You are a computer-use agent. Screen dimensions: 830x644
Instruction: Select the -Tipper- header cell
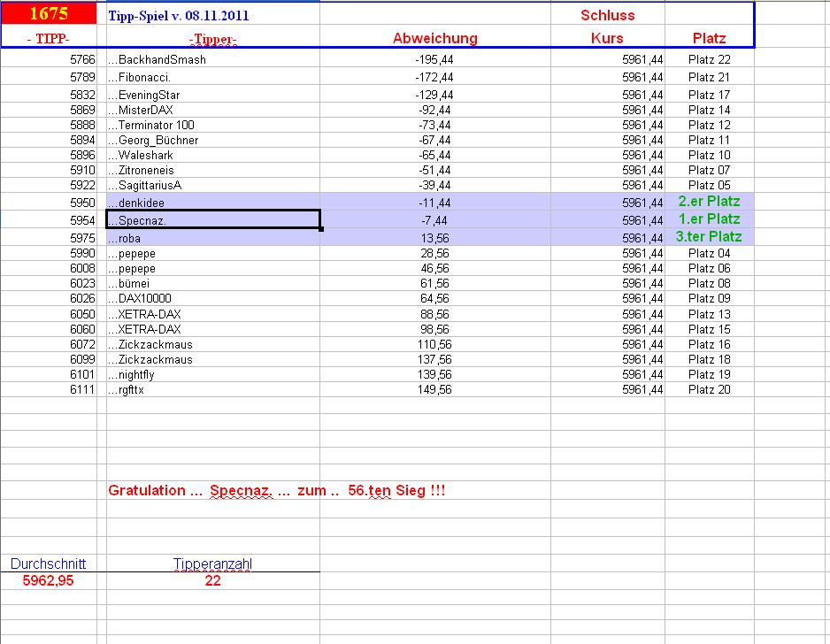[x=212, y=38]
